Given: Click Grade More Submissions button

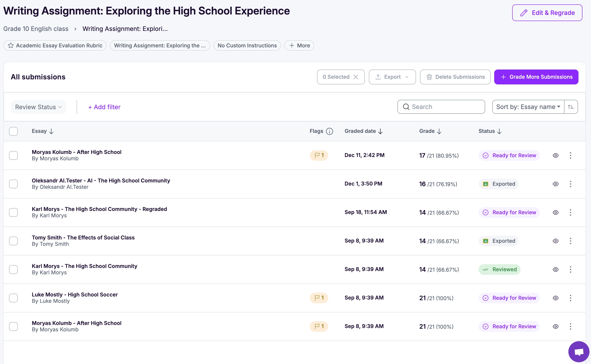Looking at the screenshot, I should coord(536,77).
